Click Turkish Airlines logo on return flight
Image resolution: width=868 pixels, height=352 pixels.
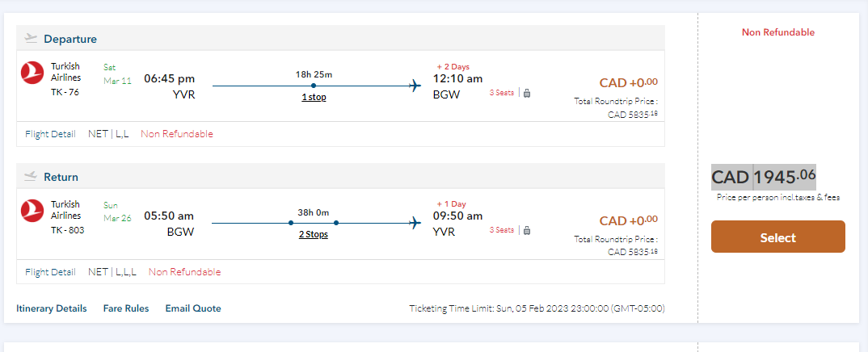click(x=32, y=212)
